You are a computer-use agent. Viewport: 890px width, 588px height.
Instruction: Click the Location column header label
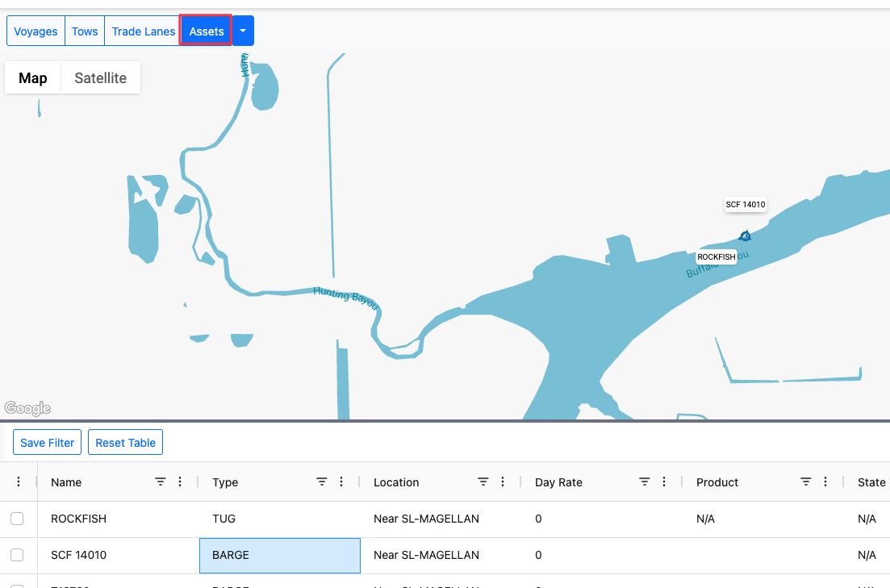coord(396,482)
